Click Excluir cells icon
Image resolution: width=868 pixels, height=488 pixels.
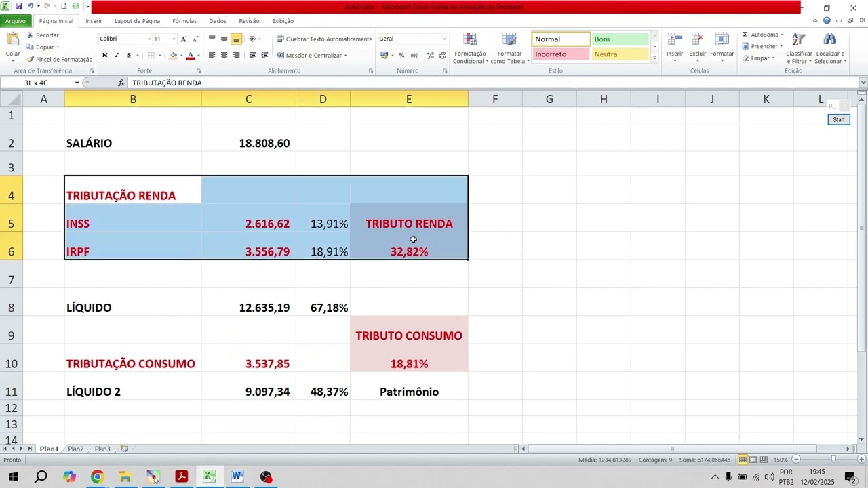[x=698, y=40]
